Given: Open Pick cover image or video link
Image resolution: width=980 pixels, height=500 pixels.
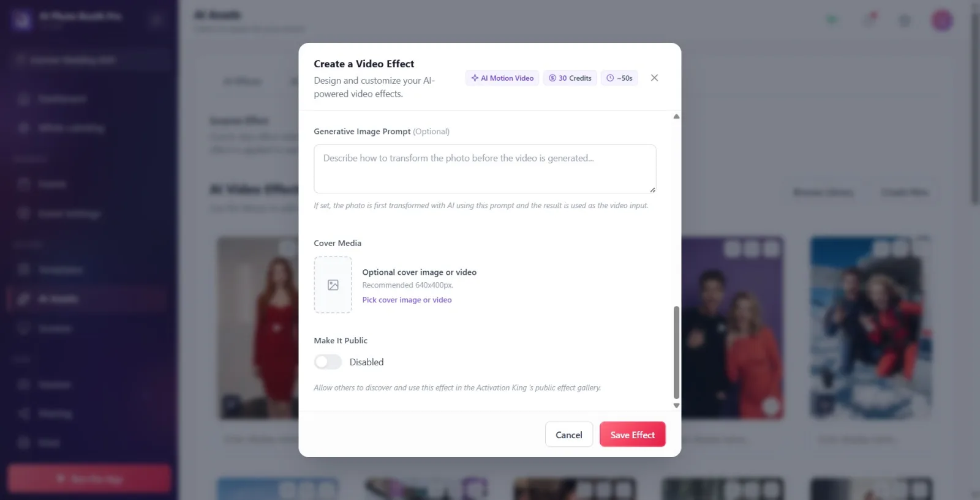Looking at the screenshot, I should tap(407, 300).
